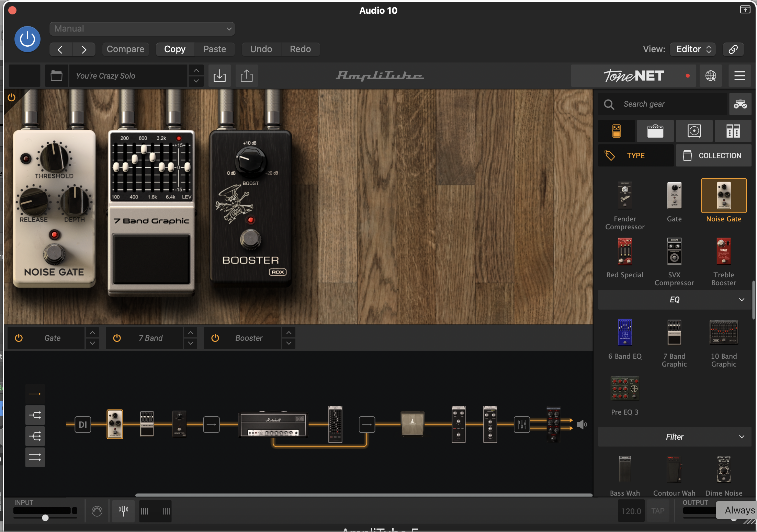Step the Booster slot model down
The height and width of the screenshot is (532, 757).
(x=289, y=343)
